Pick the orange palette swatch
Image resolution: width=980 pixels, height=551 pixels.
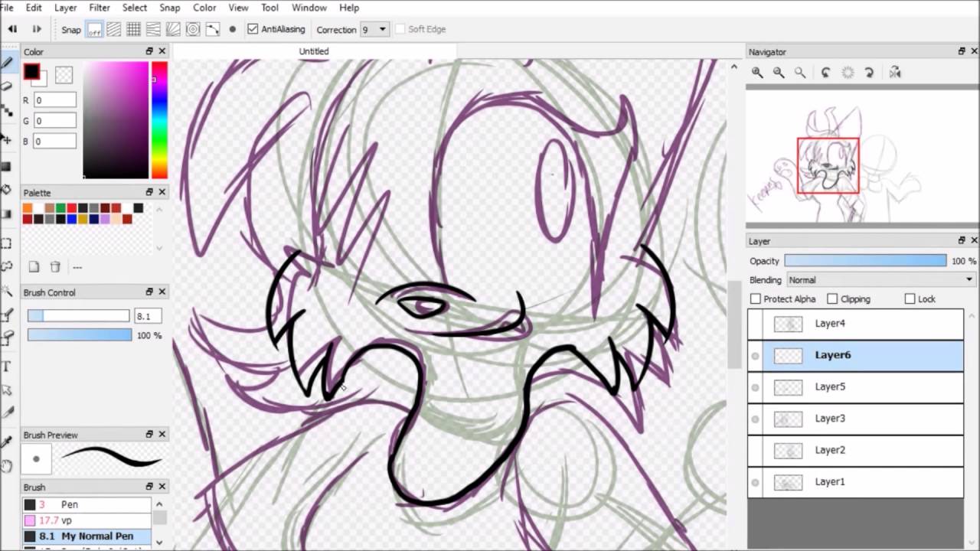click(28, 208)
